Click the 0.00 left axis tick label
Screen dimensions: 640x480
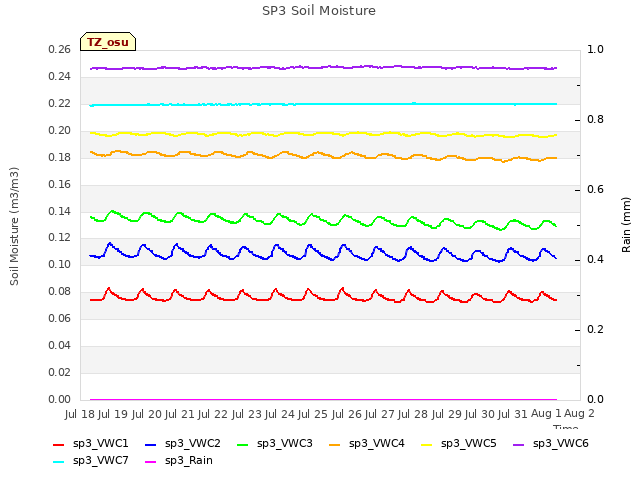click(x=60, y=399)
